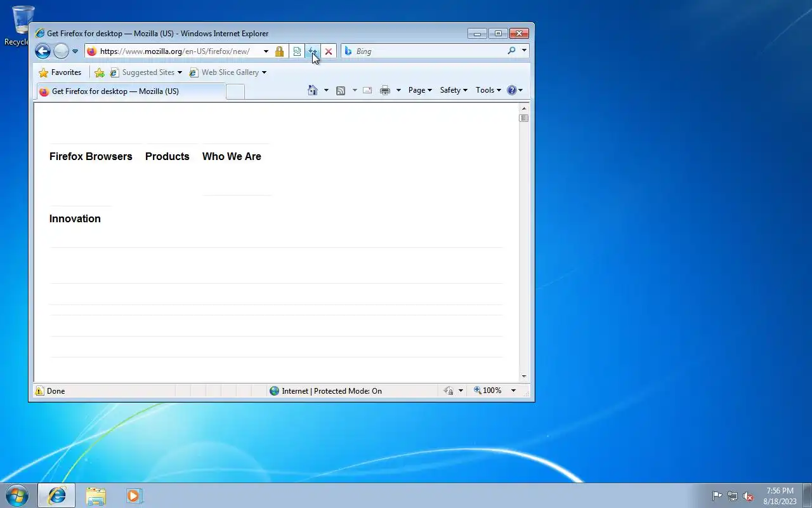Click the Who We Are heading link
Viewport: 812px width, 508px height.
coord(232,156)
